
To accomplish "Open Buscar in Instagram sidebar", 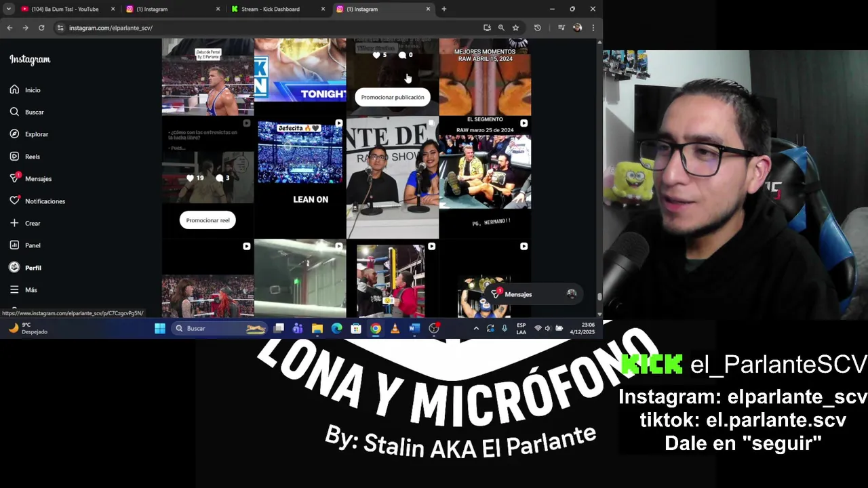I will point(26,112).
